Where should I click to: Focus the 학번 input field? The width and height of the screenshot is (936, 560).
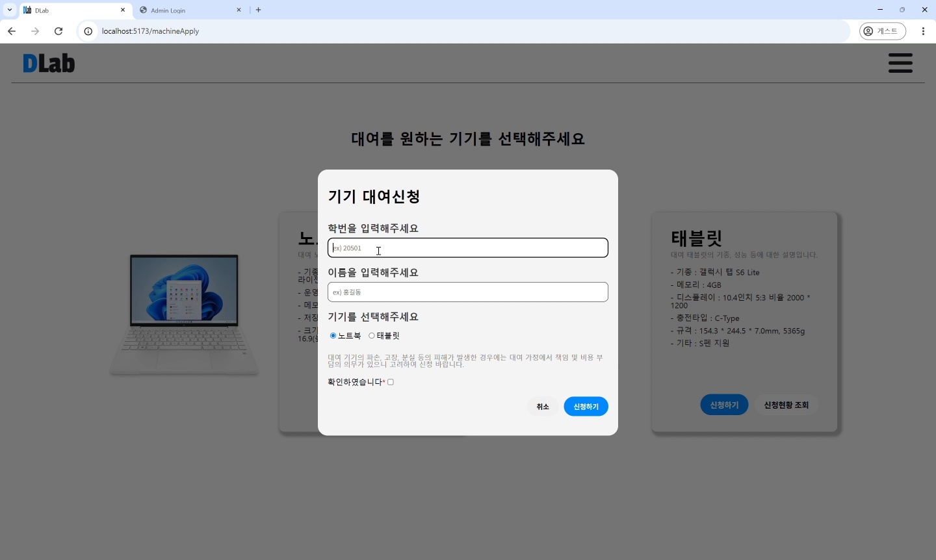click(468, 248)
